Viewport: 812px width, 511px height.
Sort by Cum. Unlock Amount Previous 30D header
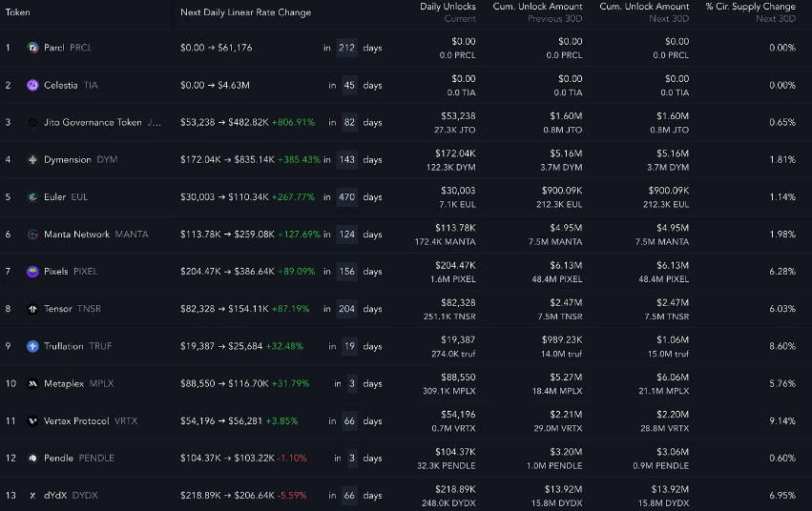click(537, 12)
